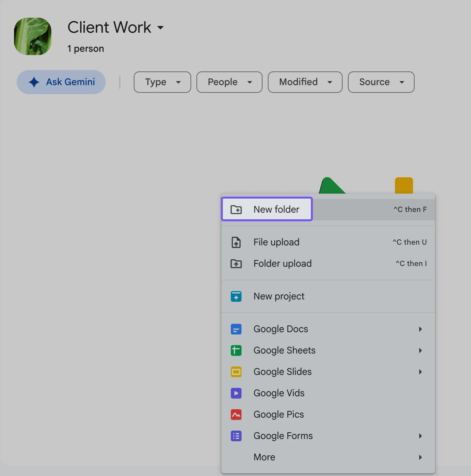Choose New project menu entry
The height and width of the screenshot is (476, 471).
328,296
